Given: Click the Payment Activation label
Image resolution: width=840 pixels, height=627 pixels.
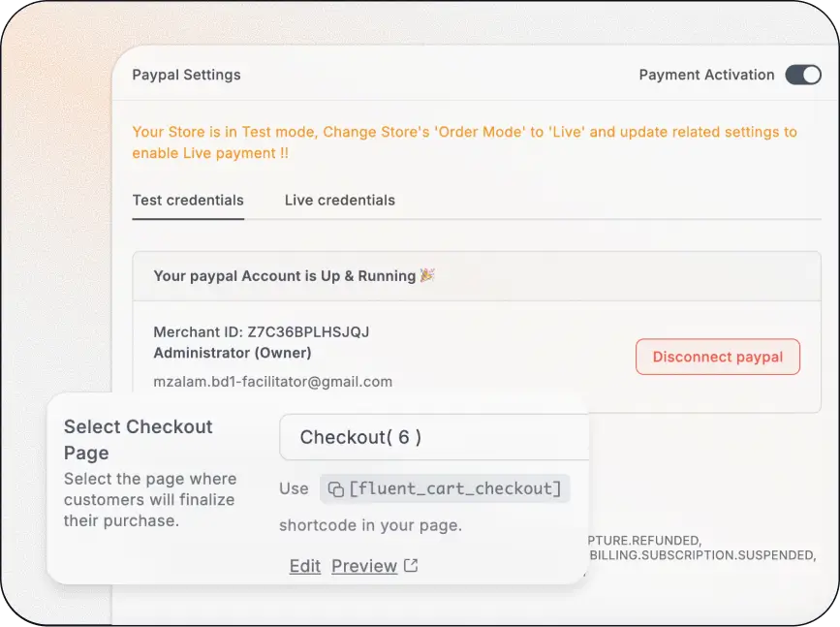Looking at the screenshot, I should (706, 75).
